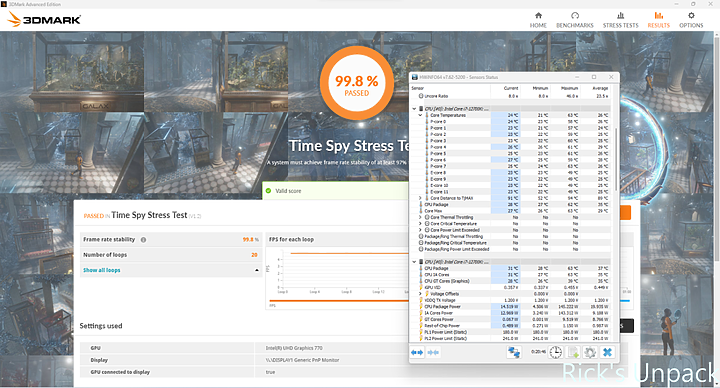This screenshot has height=388, width=720.
Task: Collapse the first CPU [#0] Intel Core group
Action: pyautogui.click(x=414, y=109)
